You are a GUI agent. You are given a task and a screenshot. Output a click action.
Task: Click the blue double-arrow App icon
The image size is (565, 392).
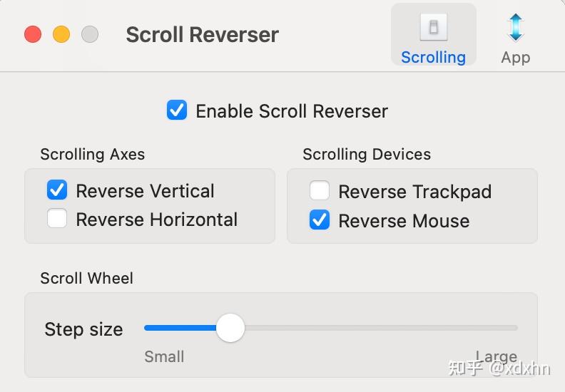click(516, 27)
